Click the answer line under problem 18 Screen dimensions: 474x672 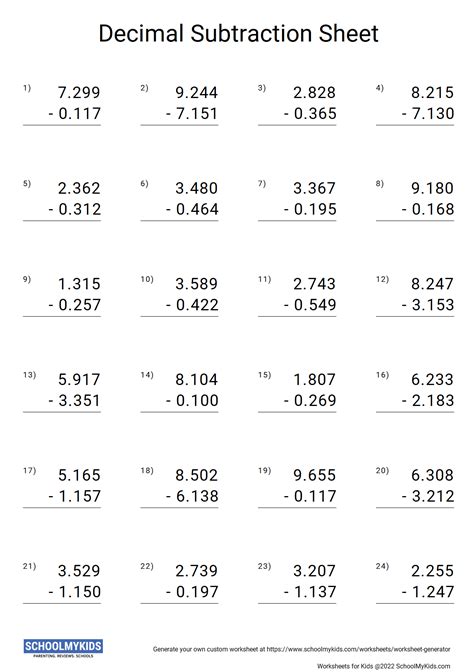[179, 507]
